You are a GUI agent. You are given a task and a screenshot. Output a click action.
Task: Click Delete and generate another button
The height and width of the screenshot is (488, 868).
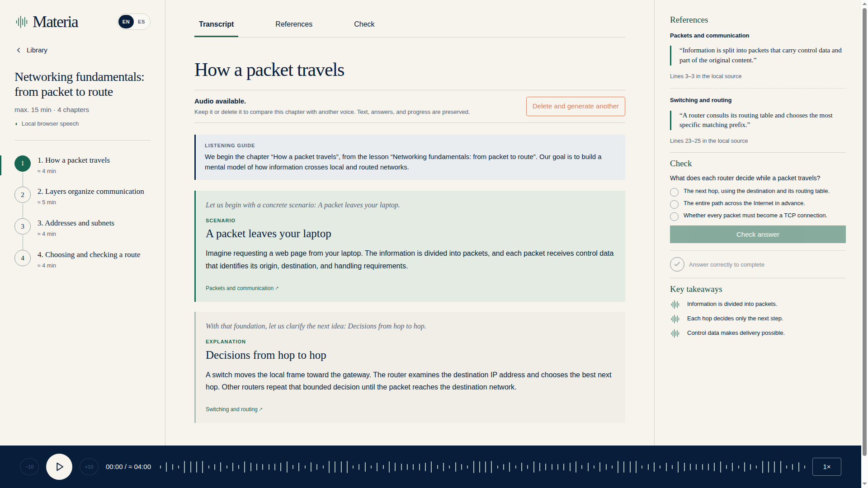[576, 106]
